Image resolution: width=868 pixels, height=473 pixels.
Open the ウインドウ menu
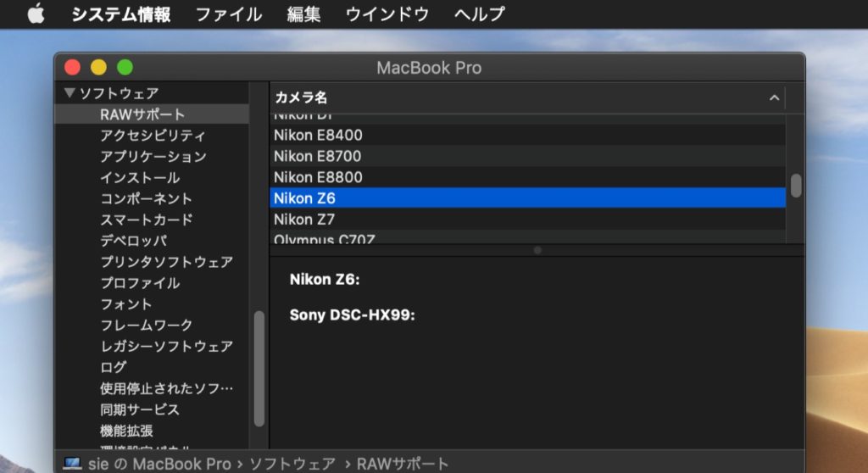coord(387,14)
